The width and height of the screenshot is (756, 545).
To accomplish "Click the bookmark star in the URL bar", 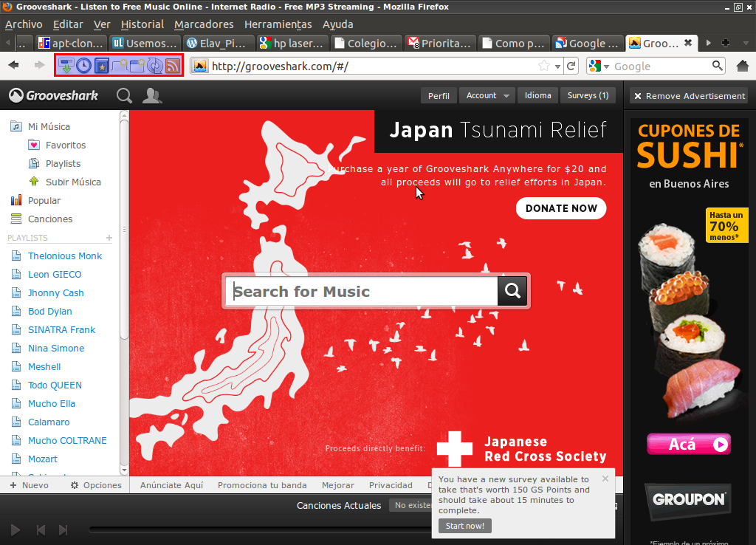I will click(544, 66).
